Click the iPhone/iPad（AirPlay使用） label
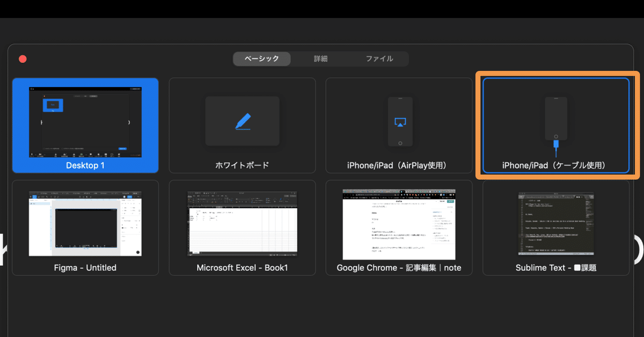 (399, 165)
